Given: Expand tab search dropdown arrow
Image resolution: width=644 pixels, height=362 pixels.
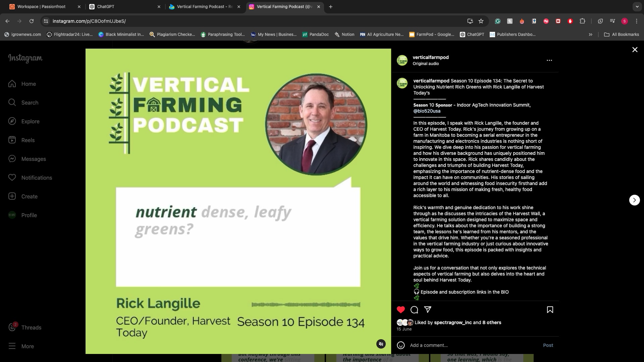Looking at the screenshot, I should pyautogui.click(x=637, y=7).
